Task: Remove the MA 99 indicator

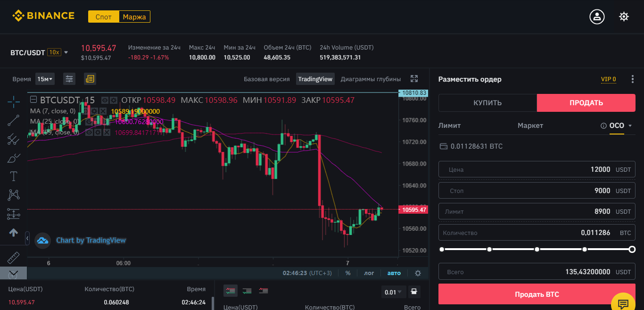Action: click(x=107, y=133)
